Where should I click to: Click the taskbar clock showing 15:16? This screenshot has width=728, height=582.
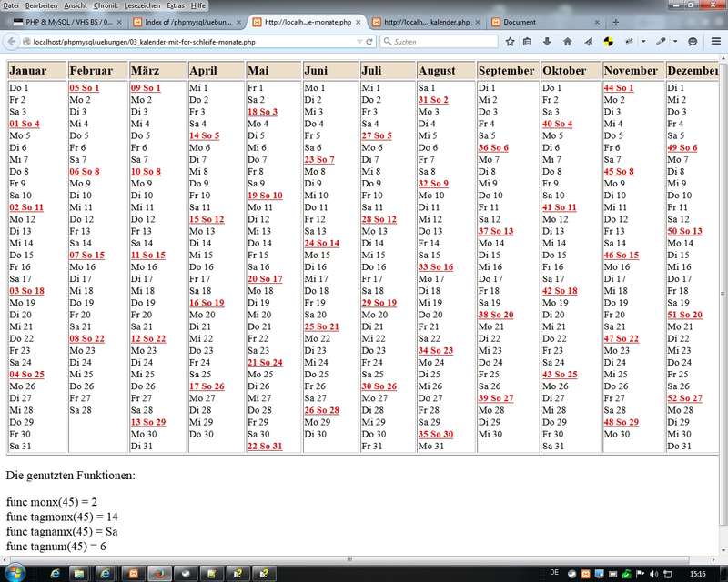click(x=697, y=574)
